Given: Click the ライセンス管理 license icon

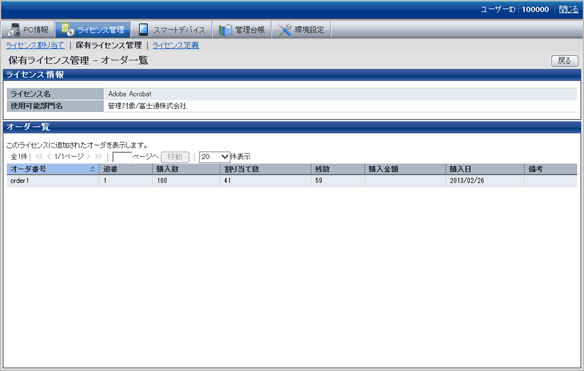Looking at the screenshot, I should click(x=67, y=29).
